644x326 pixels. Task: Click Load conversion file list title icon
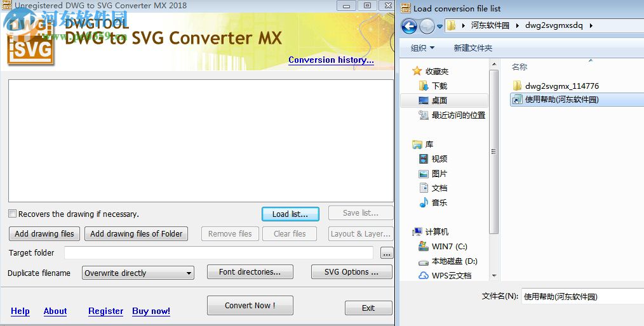click(x=405, y=8)
